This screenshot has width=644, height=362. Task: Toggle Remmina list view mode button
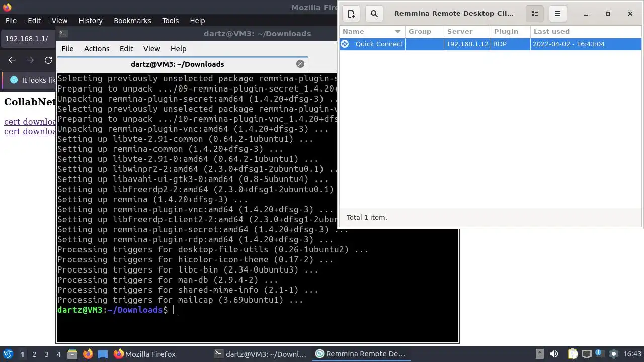pyautogui.click(x=535, y=14)
